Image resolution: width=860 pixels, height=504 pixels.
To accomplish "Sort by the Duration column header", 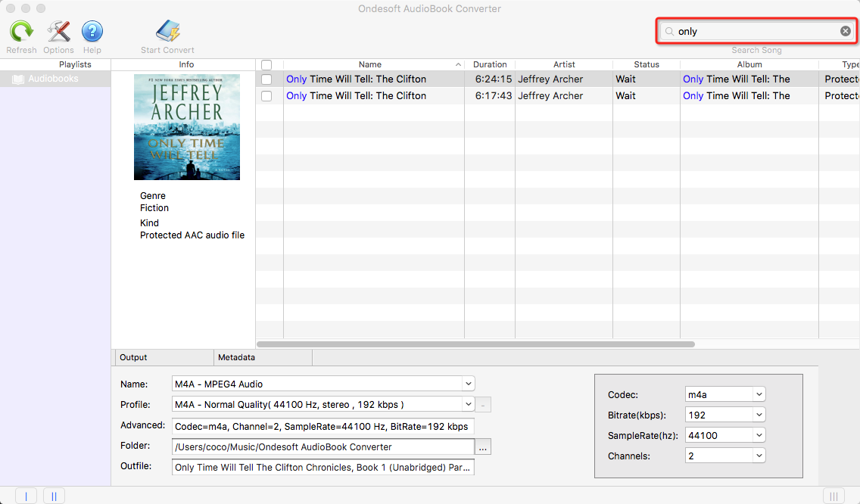I will click(490, 65).
